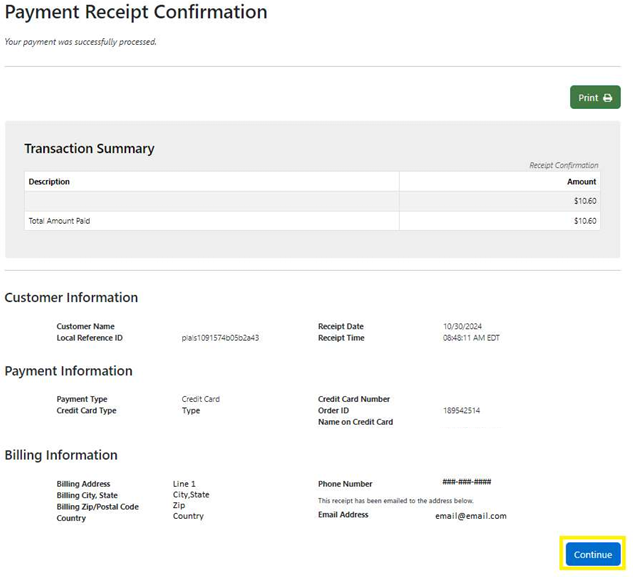Click 'Your payment was successfully processed' message
The image size is (634, 579).
point(80,42)
